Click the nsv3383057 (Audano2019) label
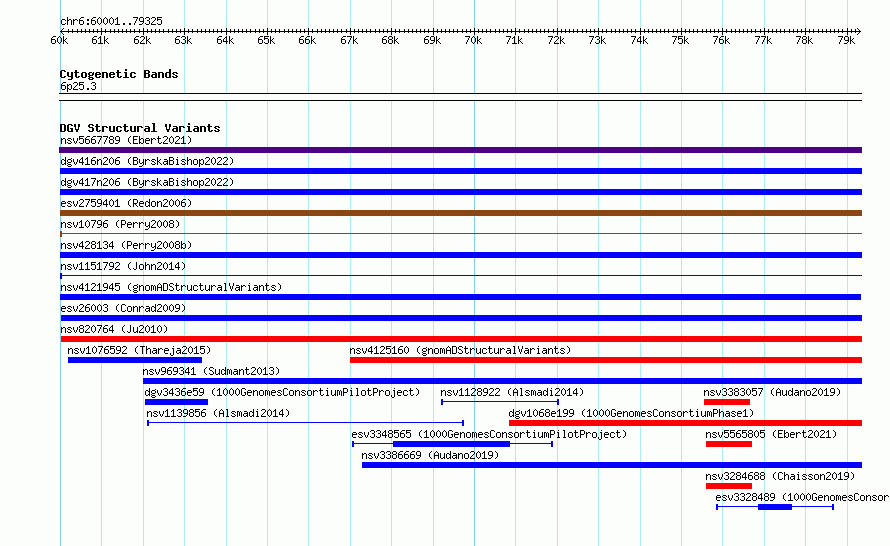This screenshot has width=890, height=546. pyautogui.click(x=772, y=392)
